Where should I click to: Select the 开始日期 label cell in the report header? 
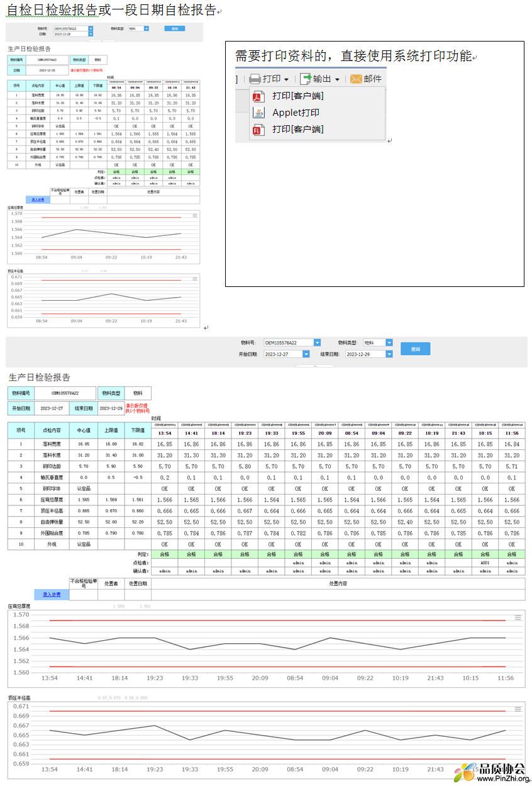pos(21,408)
